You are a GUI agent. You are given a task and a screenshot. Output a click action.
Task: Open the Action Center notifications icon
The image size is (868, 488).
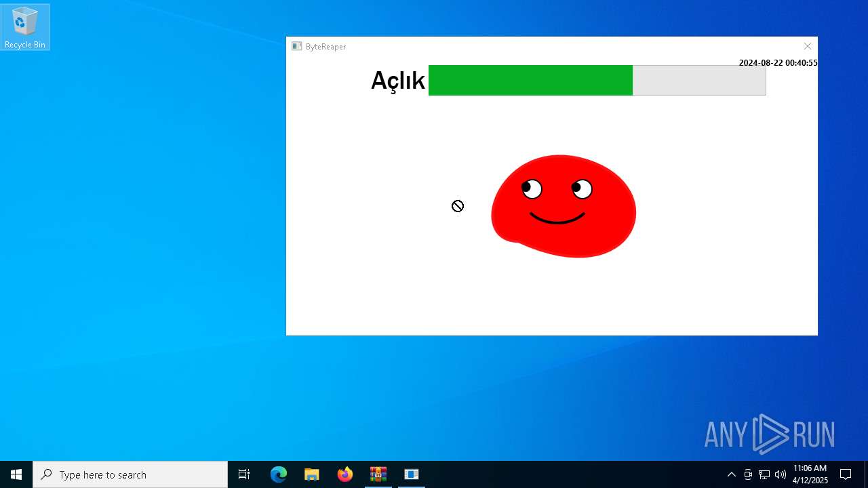[846, 474]
